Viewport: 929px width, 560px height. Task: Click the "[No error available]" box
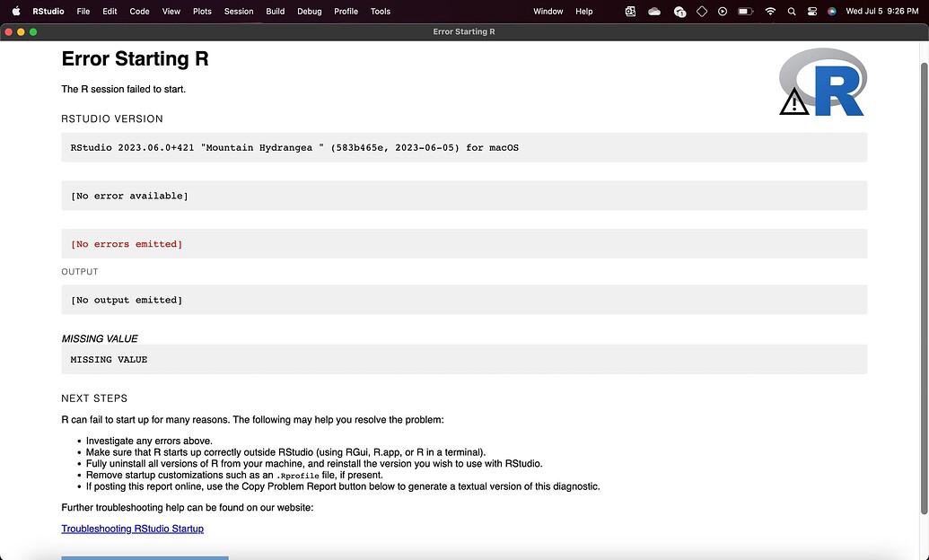(x=464, y=196)
